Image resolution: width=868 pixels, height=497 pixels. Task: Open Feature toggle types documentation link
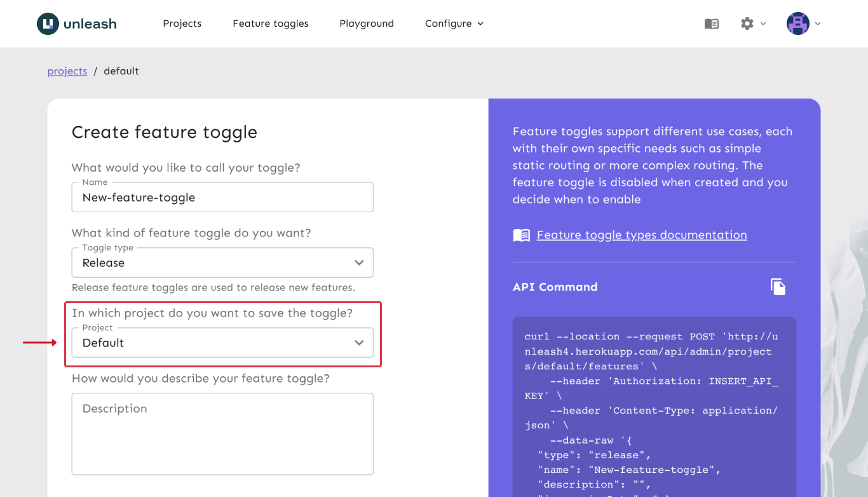pos(641,235)
